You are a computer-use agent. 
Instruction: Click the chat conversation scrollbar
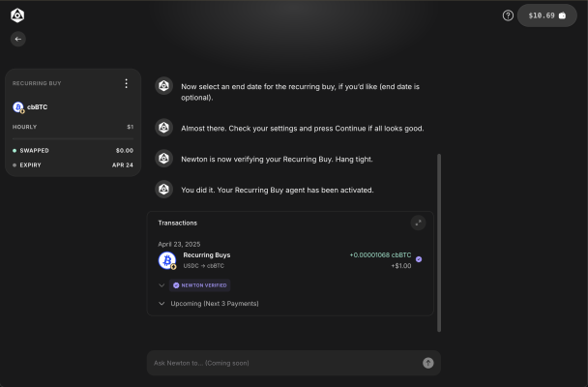(439, 243)
